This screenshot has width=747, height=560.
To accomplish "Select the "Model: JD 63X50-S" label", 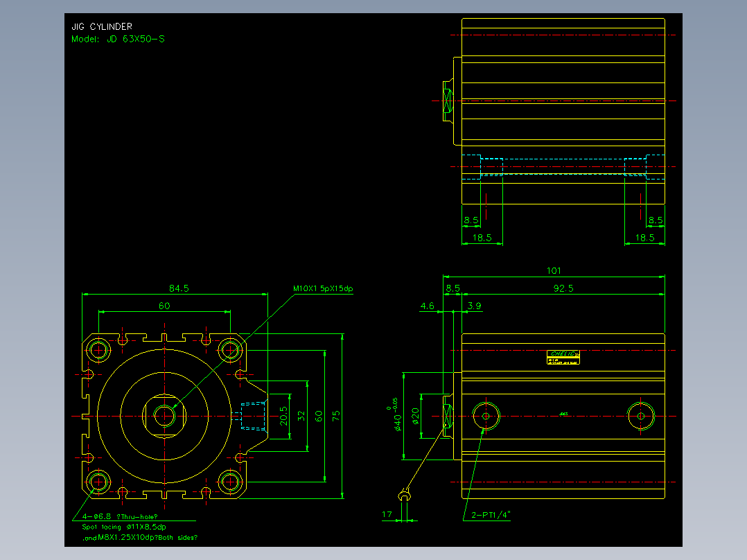I will pyautogui.click(x=118, y=39).
